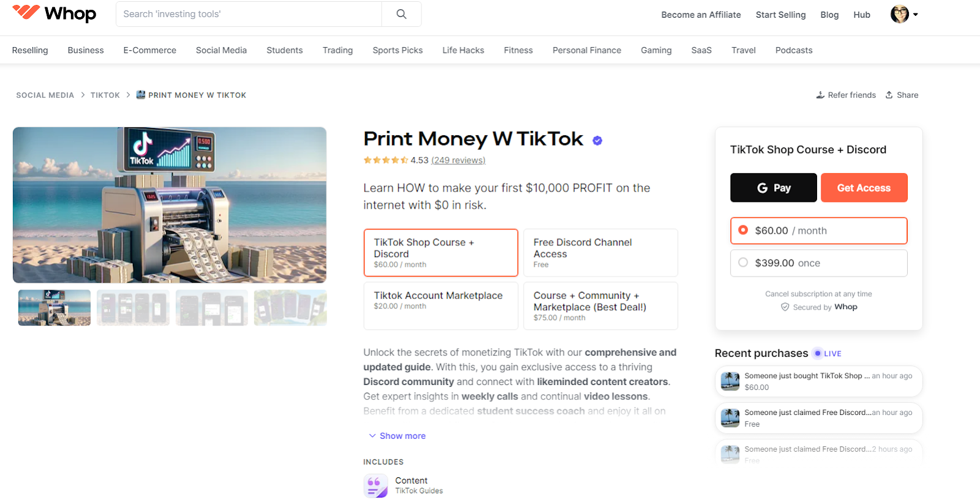Open the user avatar menu
The height and width of the screenshot is (500, 980).
[899, 14]
